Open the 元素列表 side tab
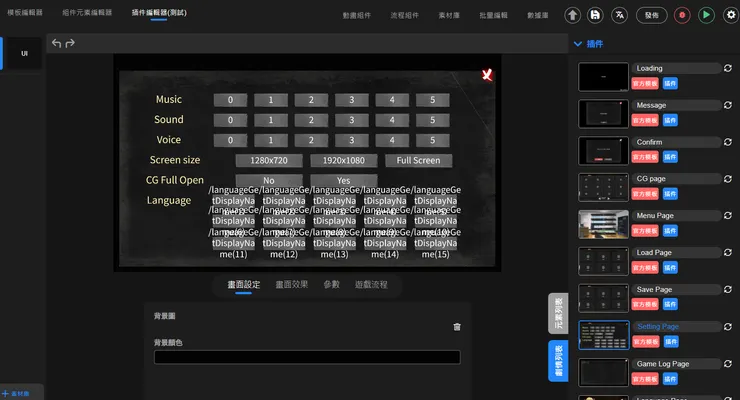The height and width of the screenshot is (400, 740). click(x=558, y=313)
